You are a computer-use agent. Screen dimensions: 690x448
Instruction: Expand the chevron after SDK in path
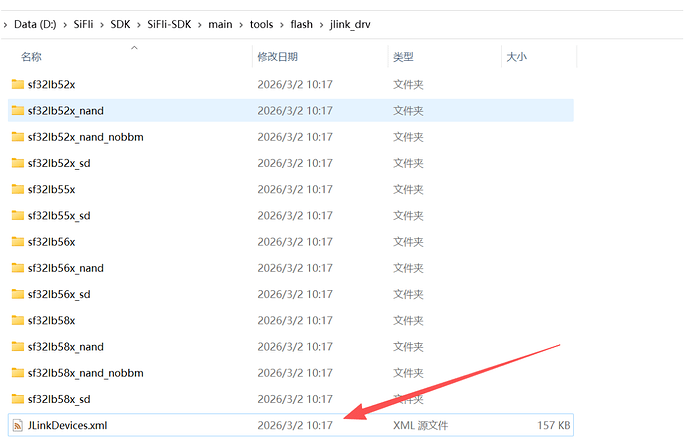[x=139, y=25]
